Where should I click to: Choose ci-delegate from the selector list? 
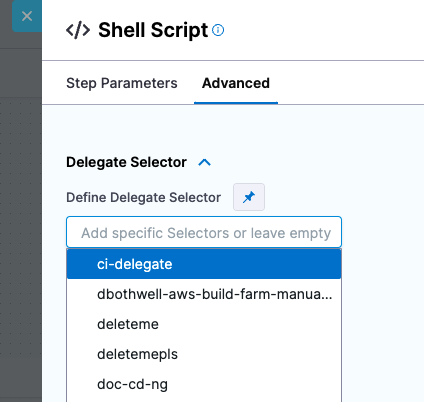coord(204,264)
